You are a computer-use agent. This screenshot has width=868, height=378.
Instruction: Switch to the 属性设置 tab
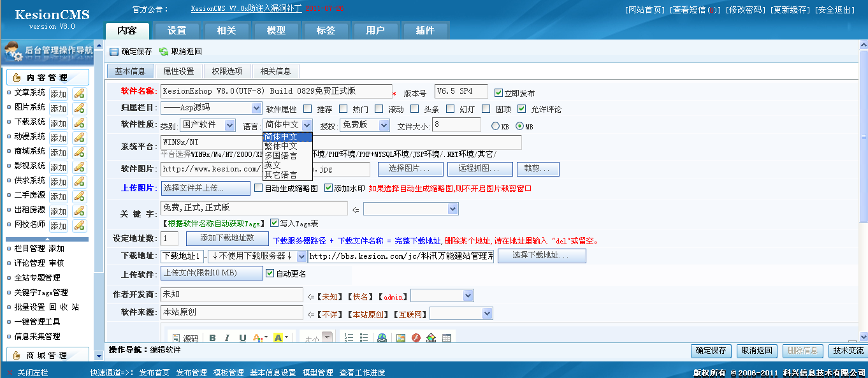tap(178, 71)
